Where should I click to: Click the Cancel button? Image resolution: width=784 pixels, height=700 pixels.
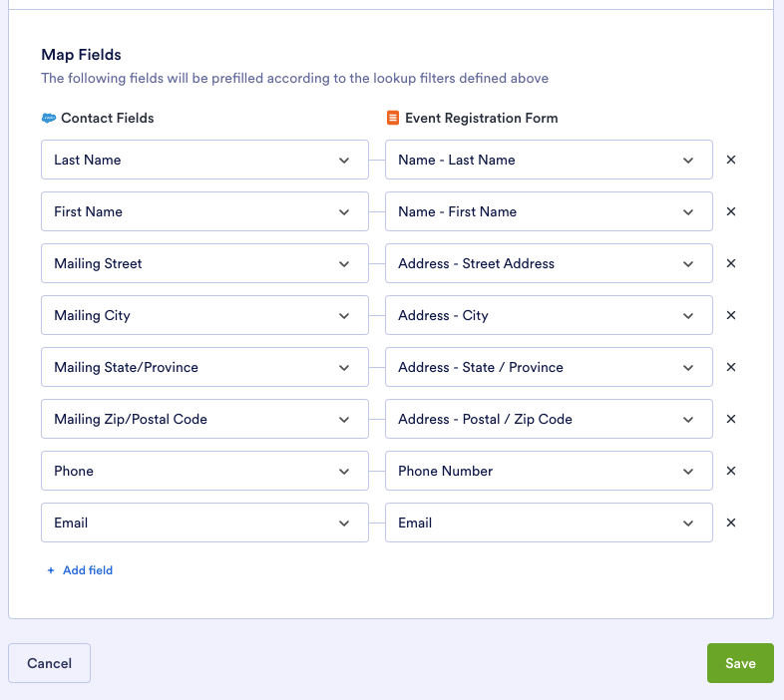49,663
